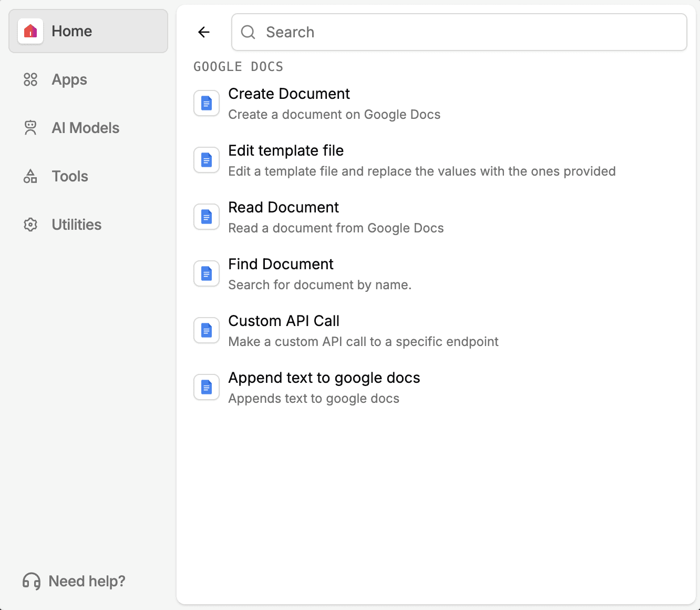Click the Tools shapes icon
Viewport: 700px width, 610px height.
pos(30,176)
